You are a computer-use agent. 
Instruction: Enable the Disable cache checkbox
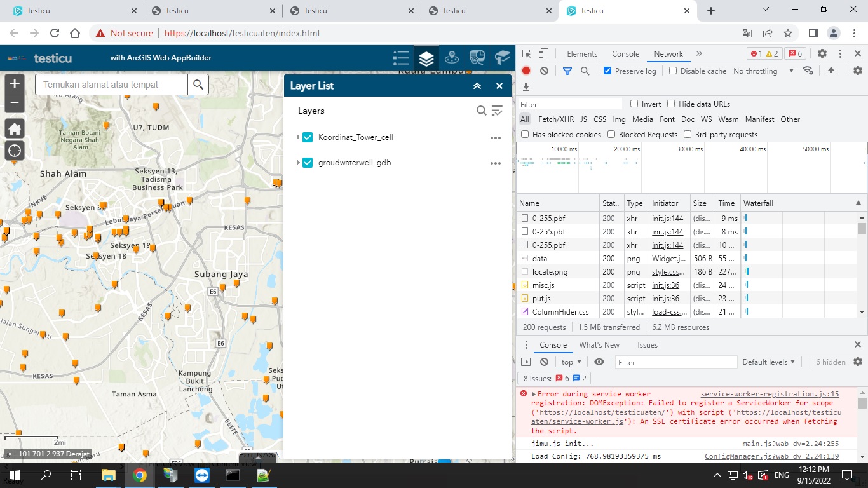tap(673, 71)
